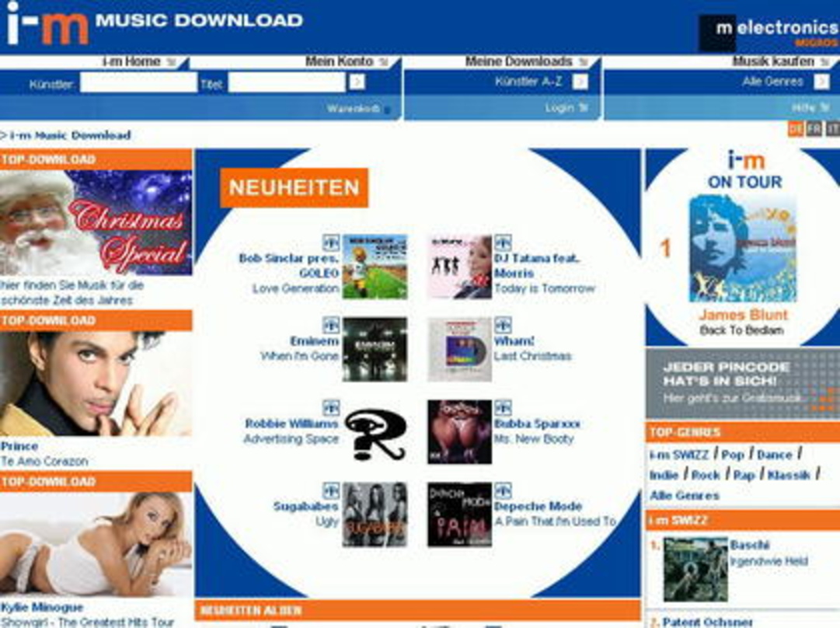Open Bob Sinclar Love Generation cover
840x628 pixels.
(375, 267)
